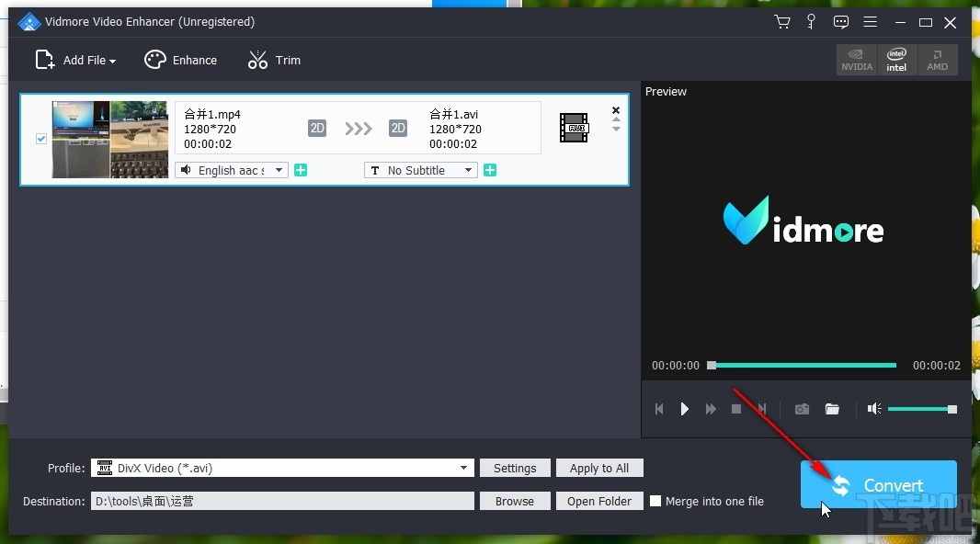Mute the preview volume
Screen dimensions: 980x544
point(873,409)
